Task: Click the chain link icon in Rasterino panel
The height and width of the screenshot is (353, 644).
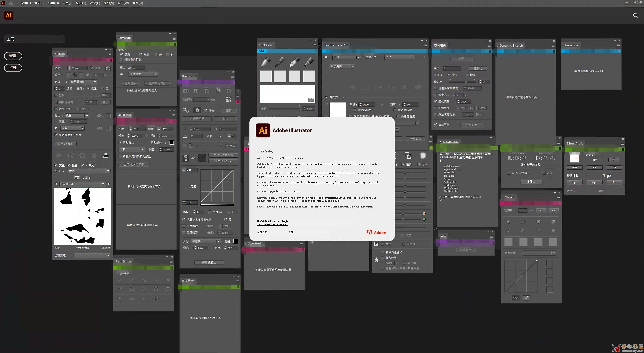Action: coord(193,158)
